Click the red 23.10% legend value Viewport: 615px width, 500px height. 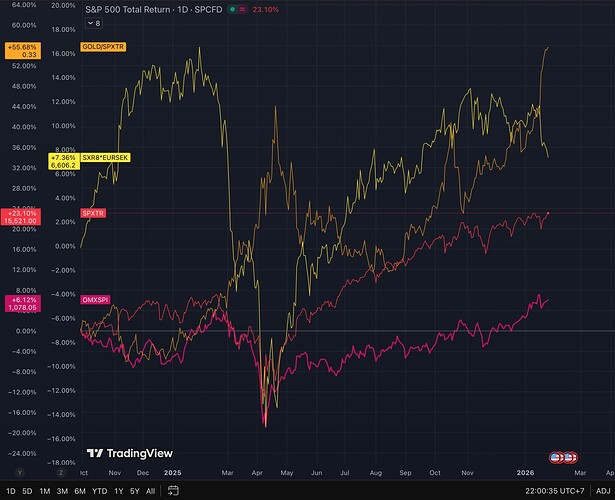[x=266, y=9]
